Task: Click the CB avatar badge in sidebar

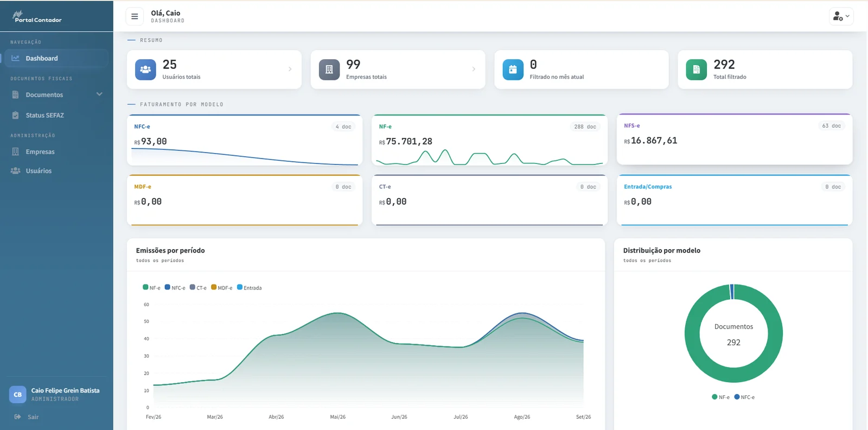Action: click(18, 395)
